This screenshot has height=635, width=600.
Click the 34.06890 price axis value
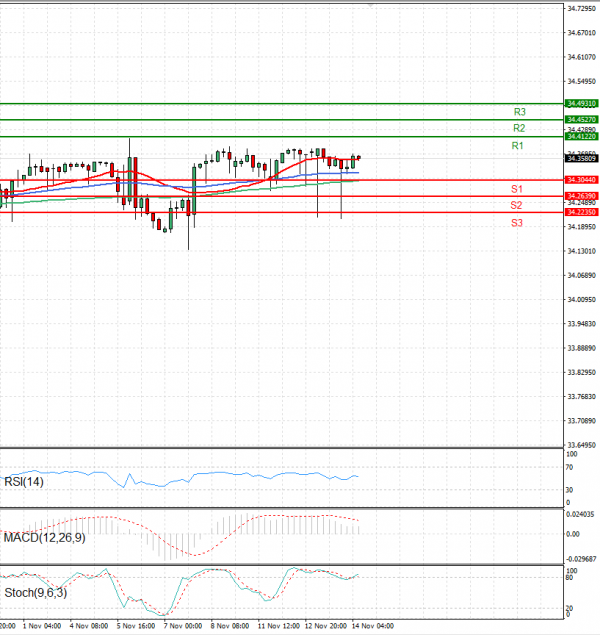[x=582, y=275]
